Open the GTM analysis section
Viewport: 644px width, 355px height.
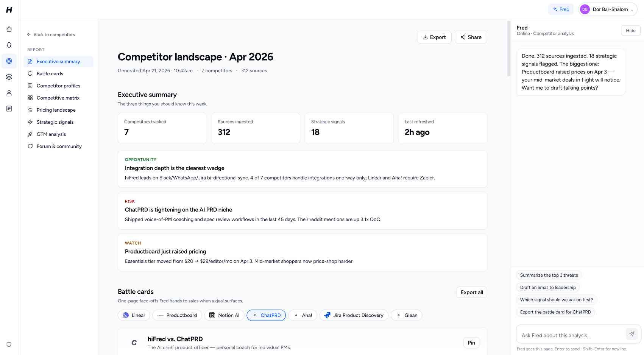click(58, 134)
